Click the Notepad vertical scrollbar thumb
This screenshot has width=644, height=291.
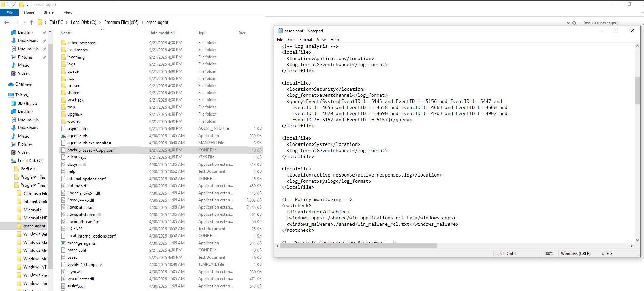click(637, 90)
